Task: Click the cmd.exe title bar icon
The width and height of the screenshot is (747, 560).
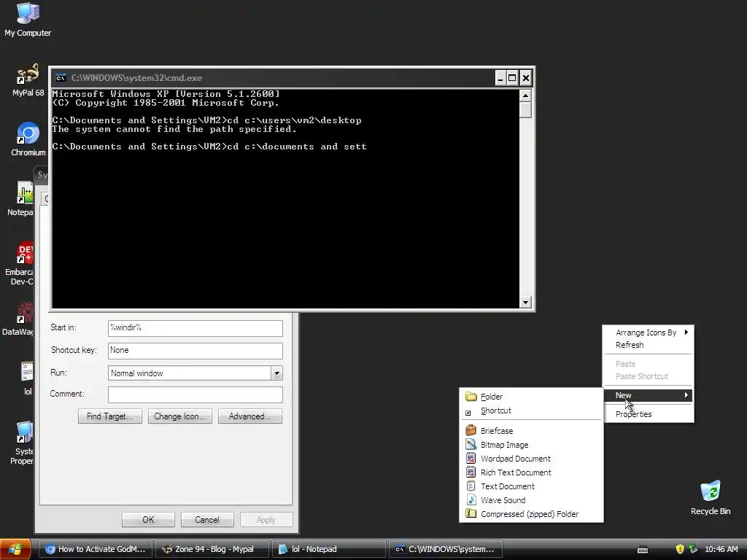Action: click(x=61, y=78)
